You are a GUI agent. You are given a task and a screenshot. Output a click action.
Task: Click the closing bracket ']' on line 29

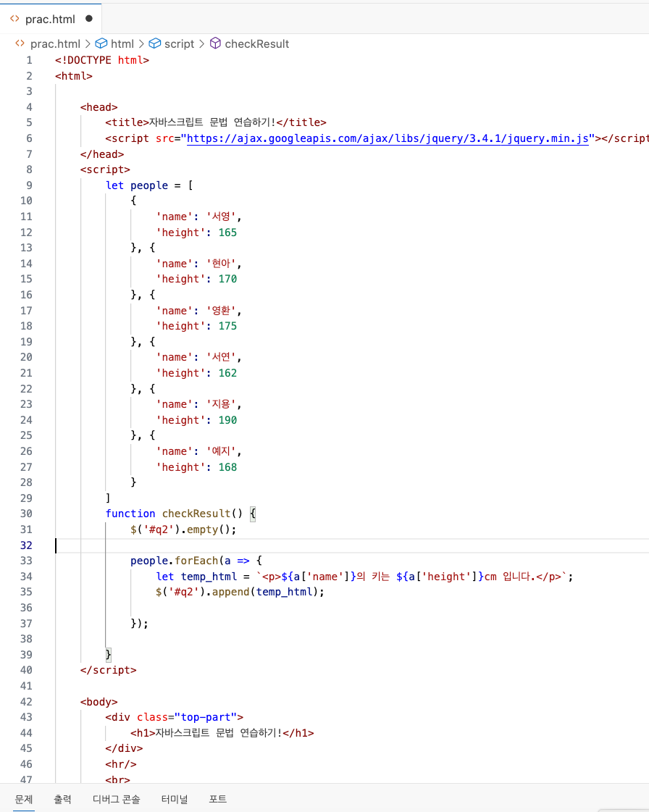click(x=108, y=498)
